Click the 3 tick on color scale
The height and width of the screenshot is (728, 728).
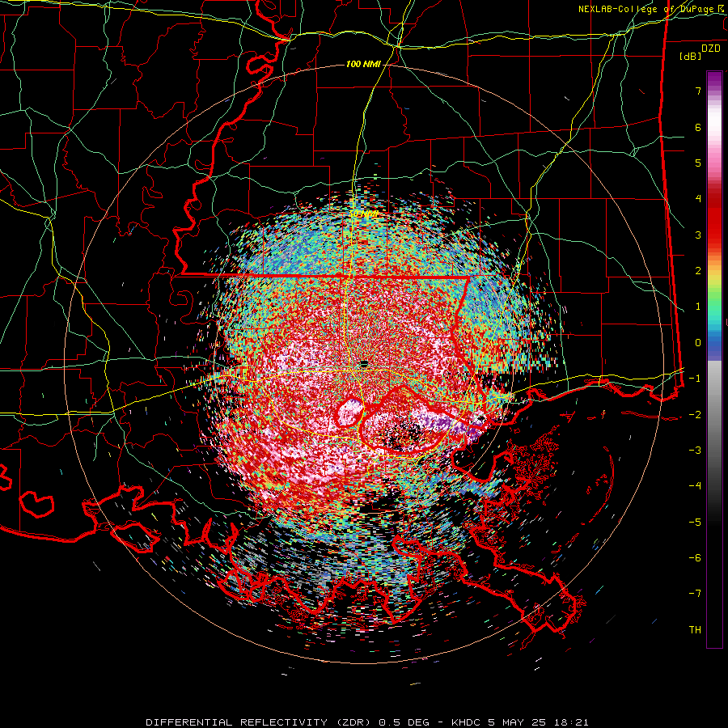click(698, 235)
